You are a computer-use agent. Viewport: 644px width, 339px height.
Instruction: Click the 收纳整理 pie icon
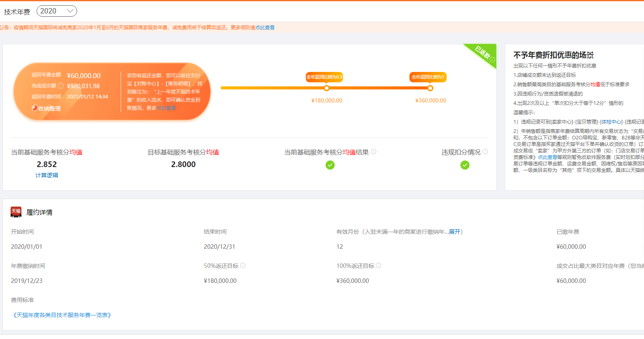35,108
